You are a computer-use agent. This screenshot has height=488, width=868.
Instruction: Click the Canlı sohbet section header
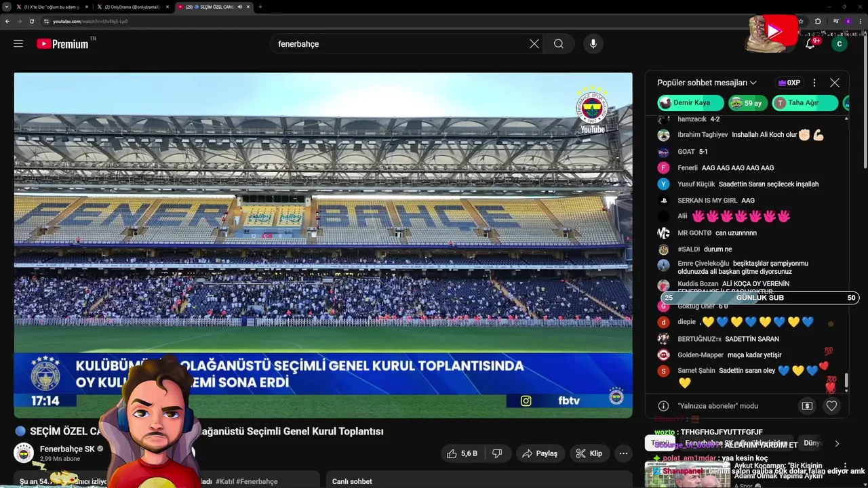(x=352, y=481)
